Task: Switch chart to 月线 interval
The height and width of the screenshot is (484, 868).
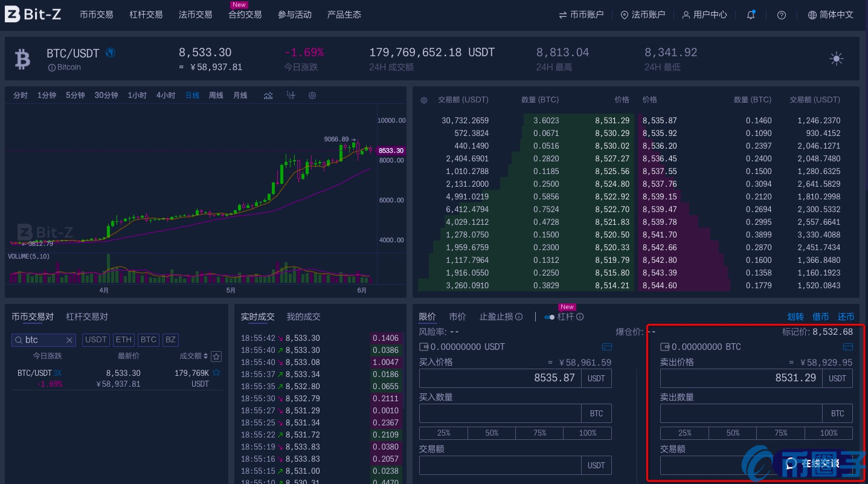Action: [240, 95]
